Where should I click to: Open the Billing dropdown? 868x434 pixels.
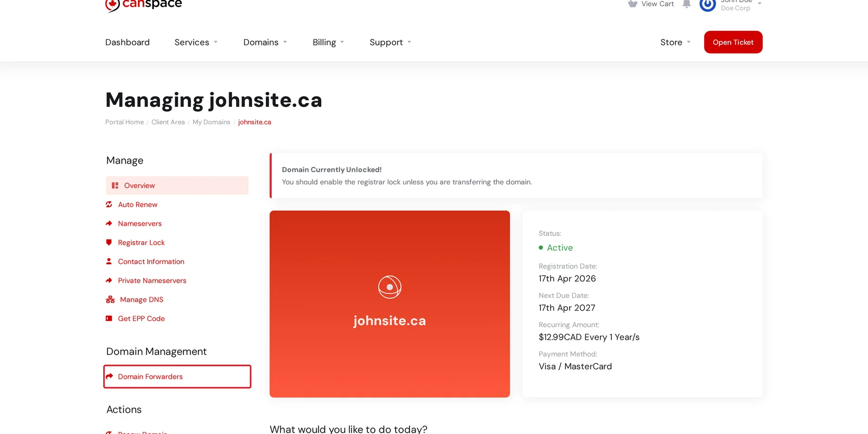(328, 42)
